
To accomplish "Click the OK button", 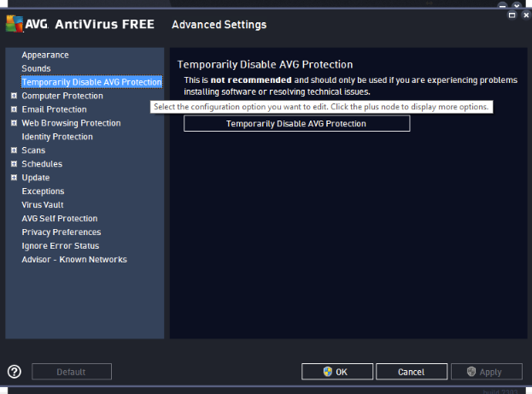I will (337, 372).
